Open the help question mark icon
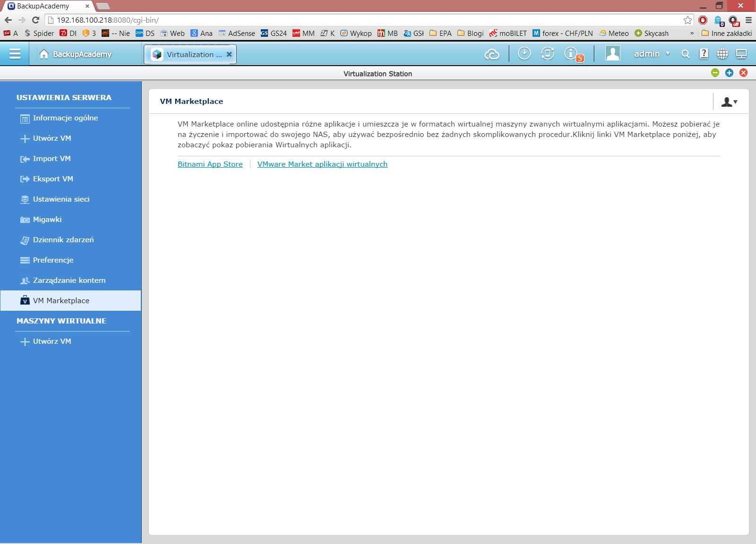The image size is (756, 544). pos(704,54)
